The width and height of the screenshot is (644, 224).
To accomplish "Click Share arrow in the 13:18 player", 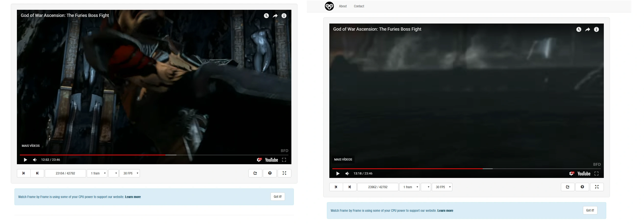I will pyautogui.click(x=587, y=29).
